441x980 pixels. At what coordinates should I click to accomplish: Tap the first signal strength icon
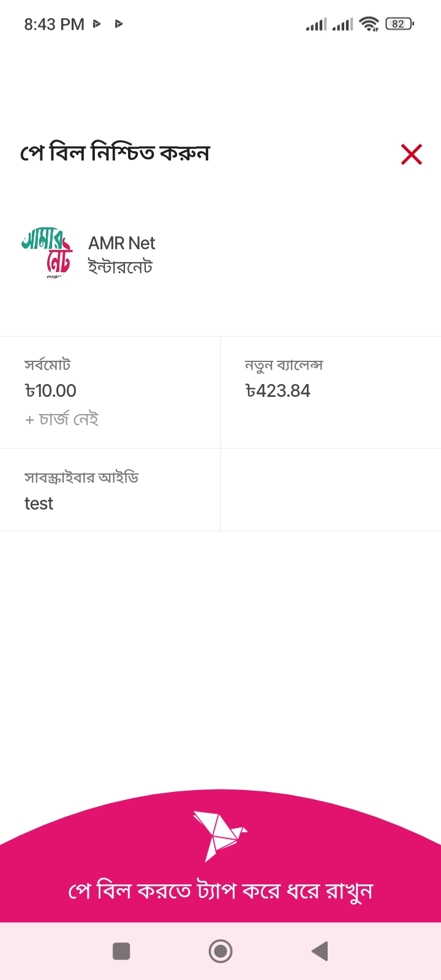pos(316,24)
